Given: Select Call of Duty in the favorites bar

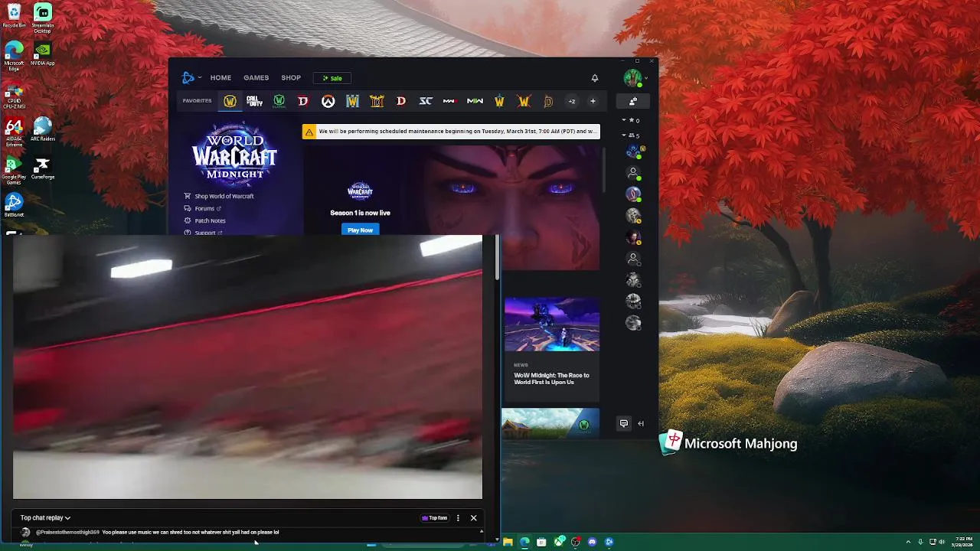Looking at the screenshot, I should [254, 101].
